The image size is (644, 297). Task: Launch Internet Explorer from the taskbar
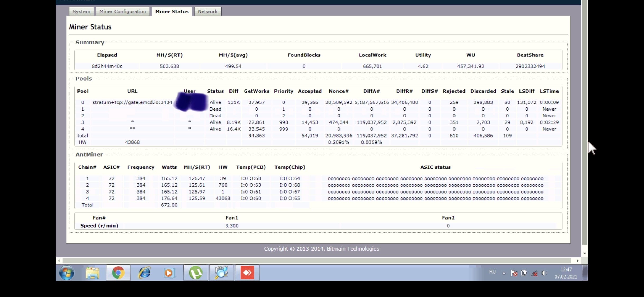point(144,273)
